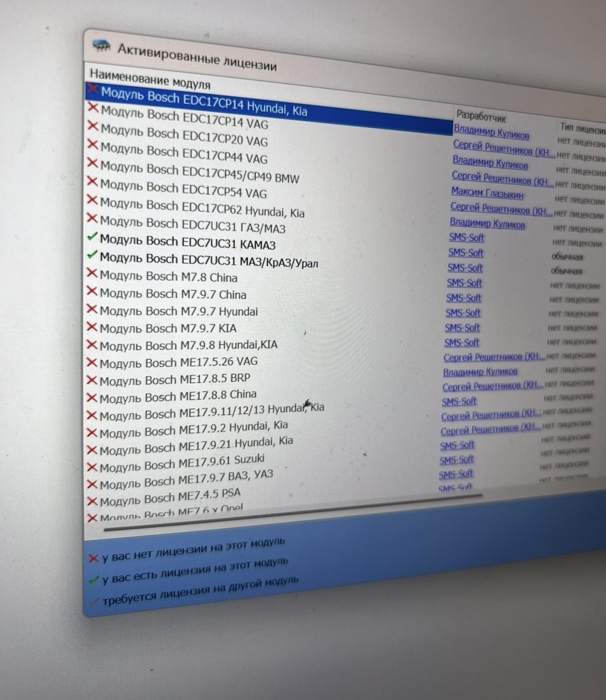Open the SMS-Soft link in the EDC7UC31 КАМАЗ row
This screenshot has height=700, width=606.
tap(466, 253)
